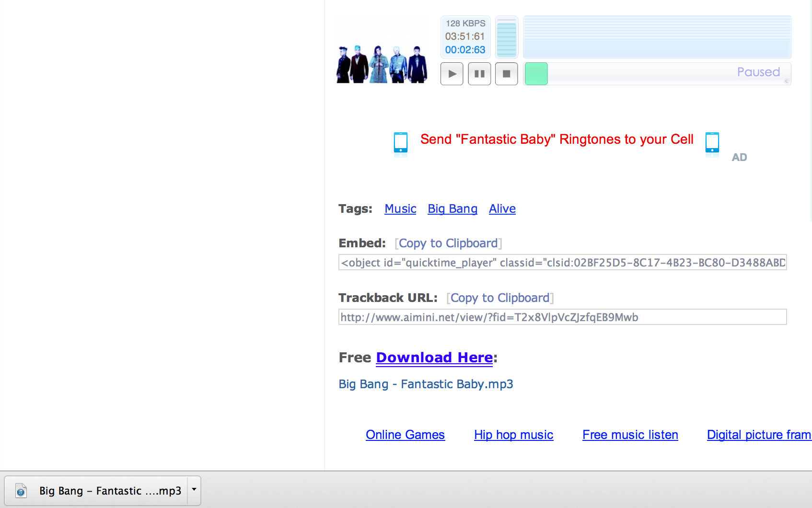Stop playback with the square stop button

click(x=506, y=74)
